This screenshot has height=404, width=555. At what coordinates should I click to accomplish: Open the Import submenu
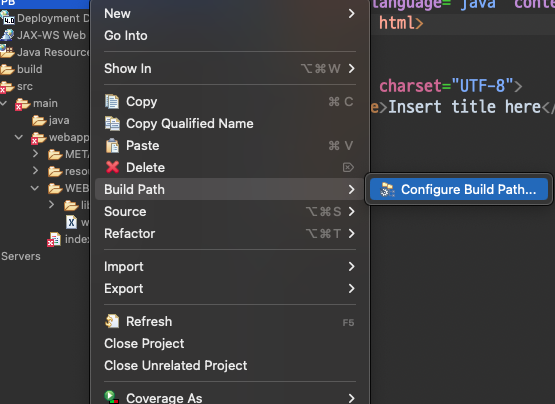tap(229, 266)
